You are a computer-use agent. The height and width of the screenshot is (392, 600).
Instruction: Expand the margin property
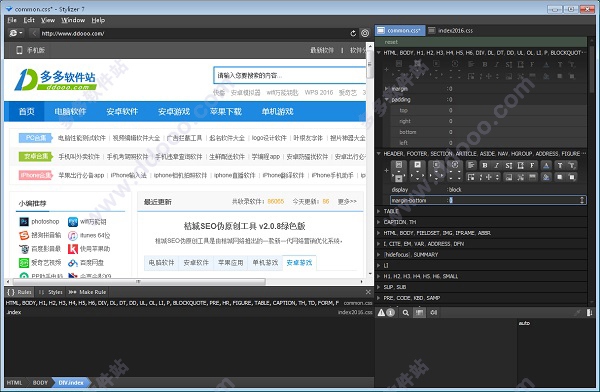[x=386, y=88]
